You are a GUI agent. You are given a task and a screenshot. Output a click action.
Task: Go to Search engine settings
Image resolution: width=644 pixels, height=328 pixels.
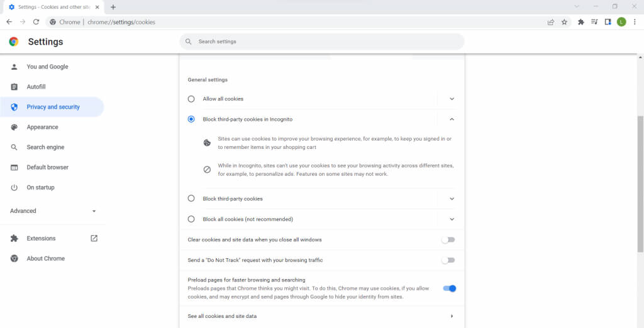[x=45, y=147]
